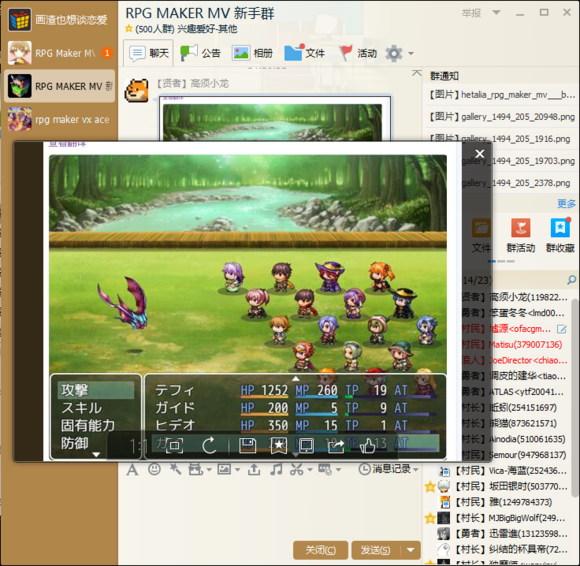The width and height of the screenshot is (580, 566).
Task: Click the settings gear icon in group toolbar
Action: 394,53
